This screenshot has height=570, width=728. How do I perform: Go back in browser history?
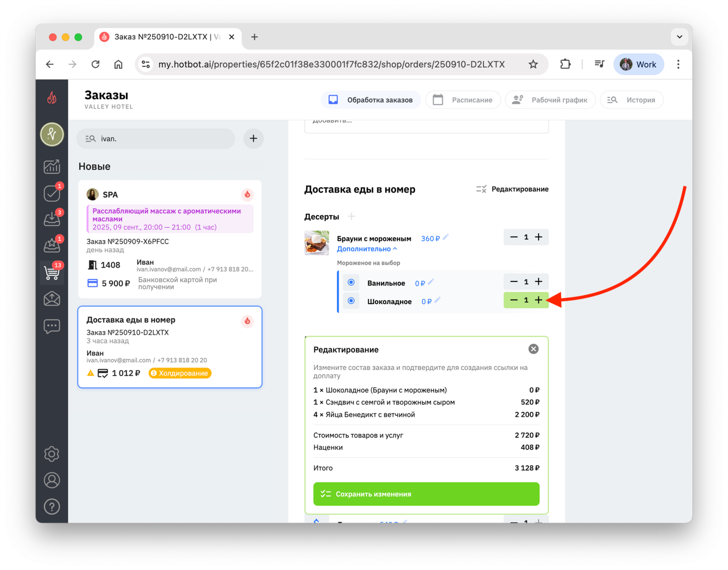(50, 65)
